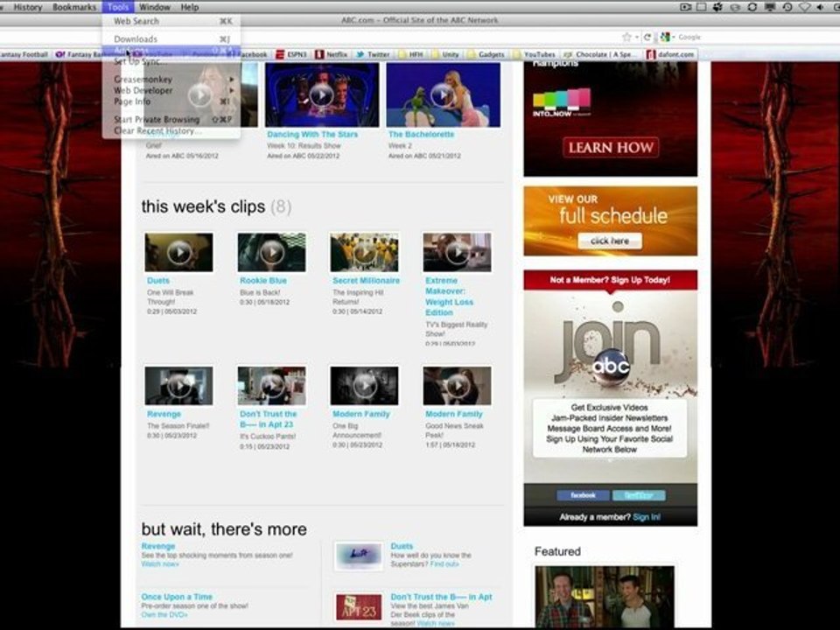Choose Downloads from Tools menu
Screen dimensions: 840x630
171,39
